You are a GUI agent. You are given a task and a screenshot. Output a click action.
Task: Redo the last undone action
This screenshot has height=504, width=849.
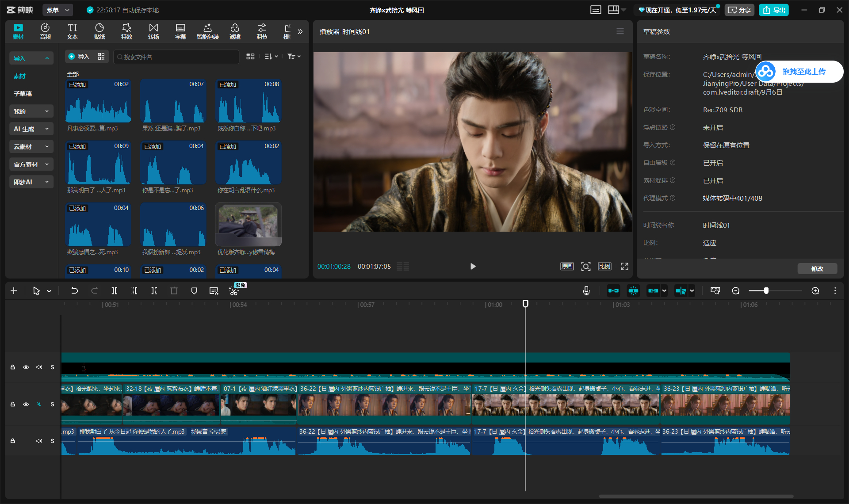[94, 291]
